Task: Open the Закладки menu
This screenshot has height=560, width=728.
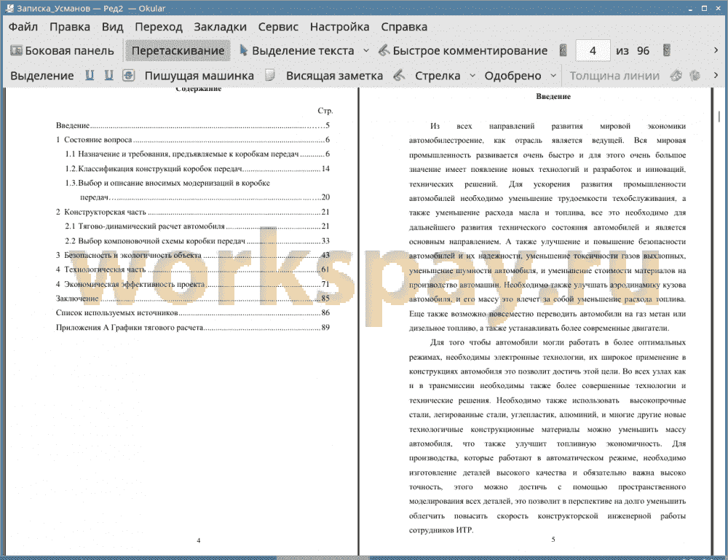Action: tap(220, 27)
